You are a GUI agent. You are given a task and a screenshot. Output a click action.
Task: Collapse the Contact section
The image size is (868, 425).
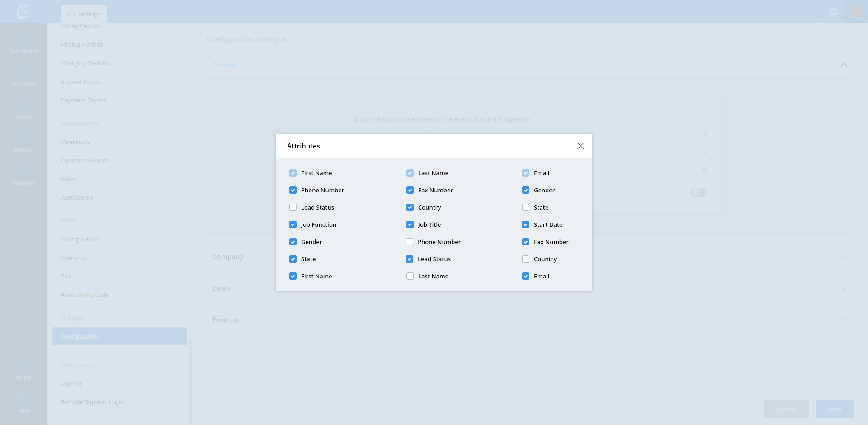[844, 65]
